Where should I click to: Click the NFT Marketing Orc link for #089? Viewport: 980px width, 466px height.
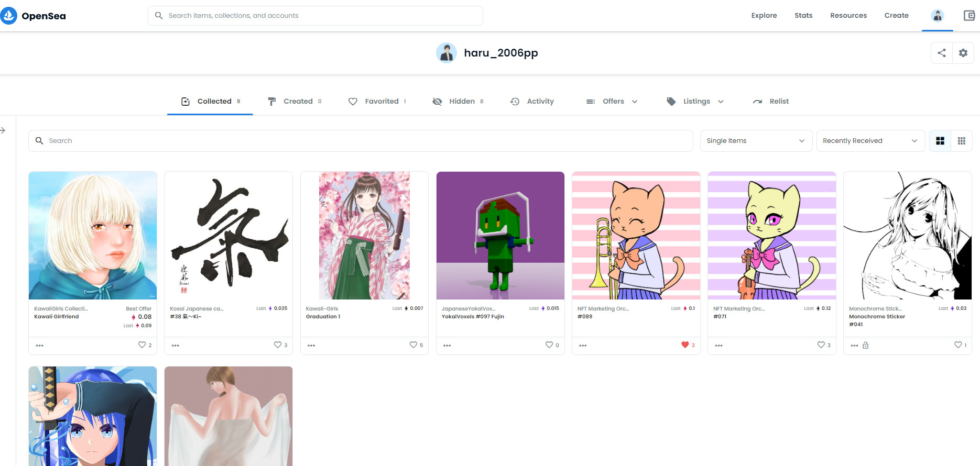603,309
